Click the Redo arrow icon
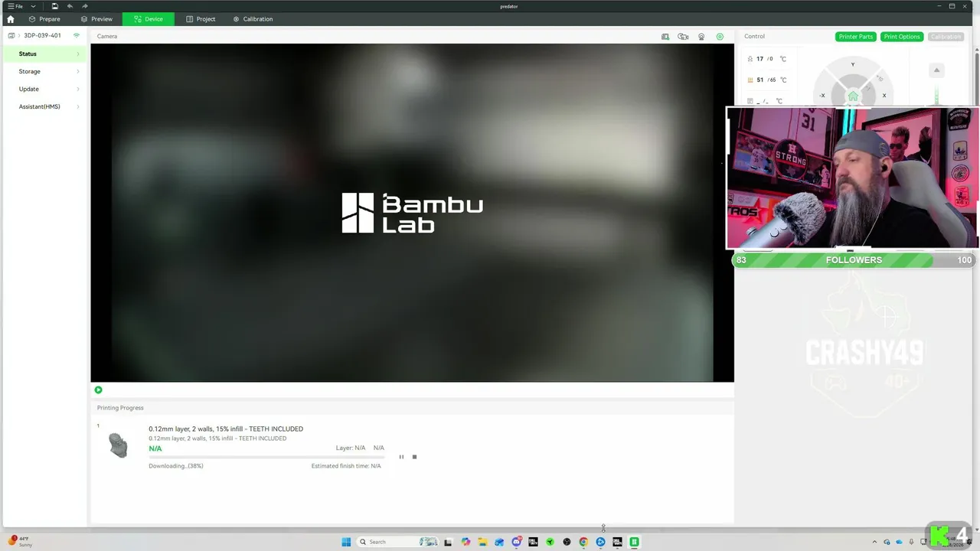This screenshot has height=551, width=980. pos(85,6)
